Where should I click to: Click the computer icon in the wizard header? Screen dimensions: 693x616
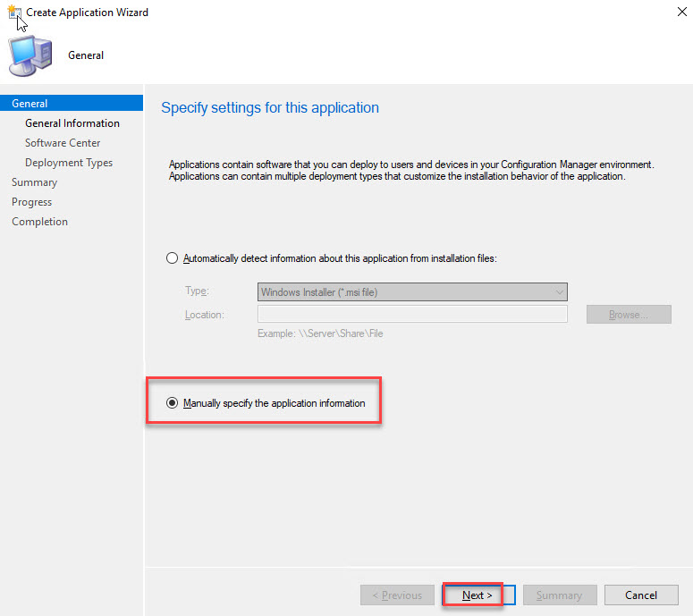(x=30, y=55)
